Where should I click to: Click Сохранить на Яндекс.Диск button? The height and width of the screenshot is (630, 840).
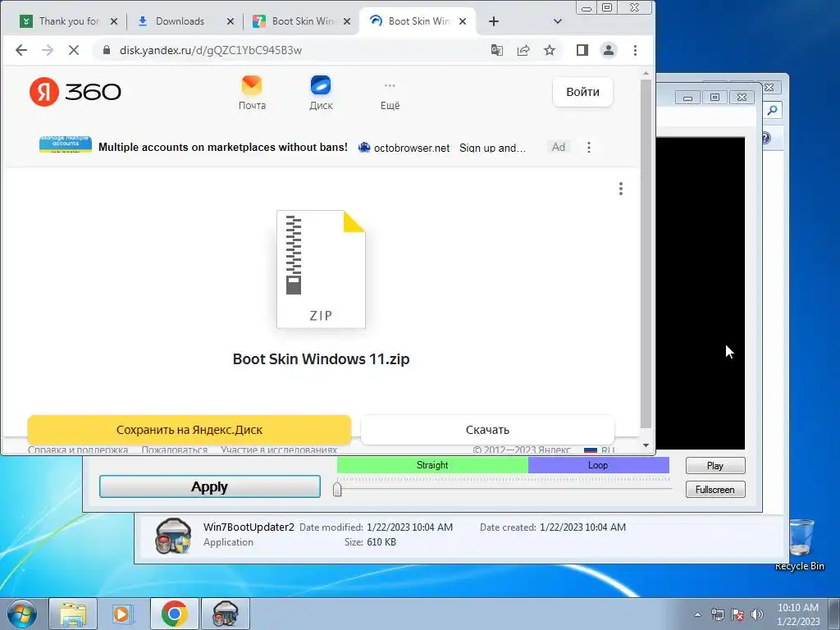pyautogui.click(x=189, y=430)
